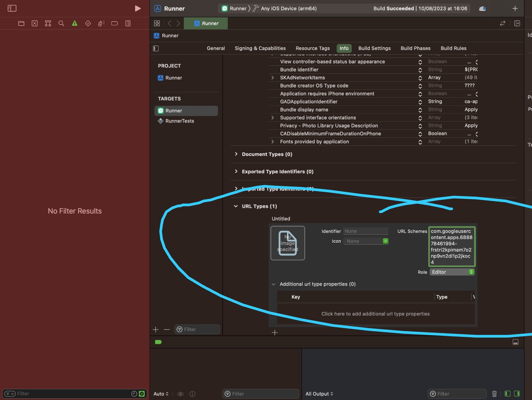
Task: Open the breakpoint navigator icon
Action: click(114, 23)
